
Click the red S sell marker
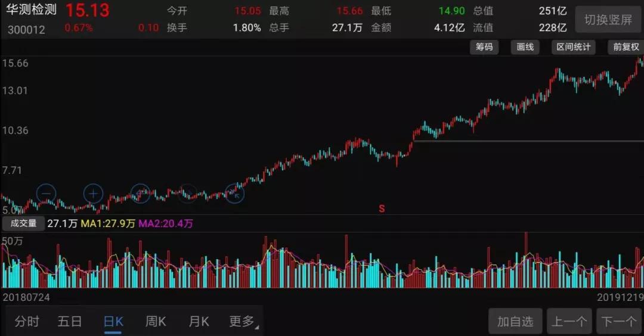pyautogui.click(x=382, y=209)
